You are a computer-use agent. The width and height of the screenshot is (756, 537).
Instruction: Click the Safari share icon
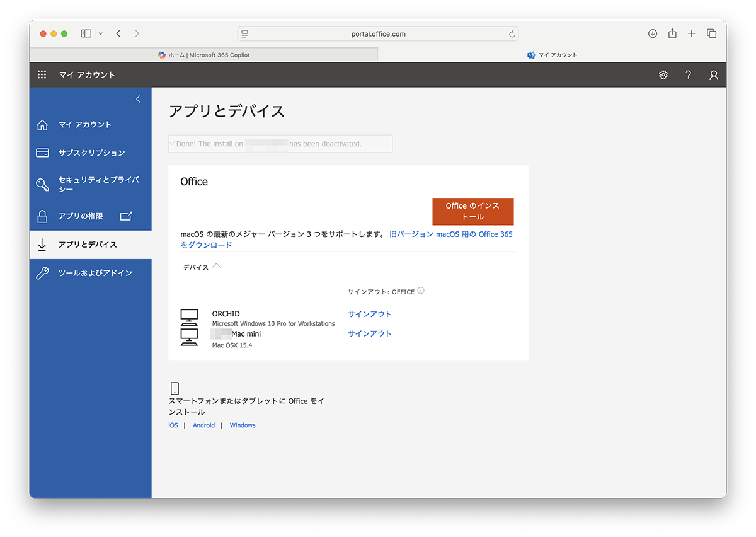[x=672, y=33]
